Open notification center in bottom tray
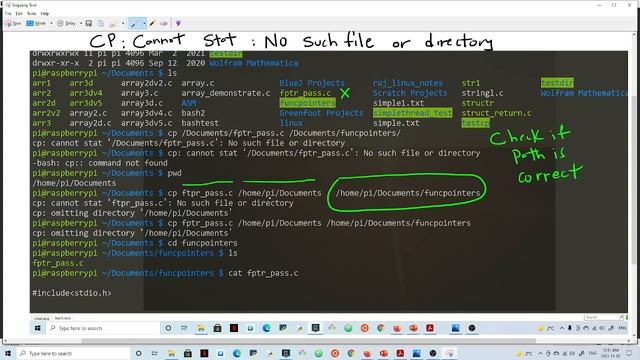640x360 pixels. (x=630, y=353)
